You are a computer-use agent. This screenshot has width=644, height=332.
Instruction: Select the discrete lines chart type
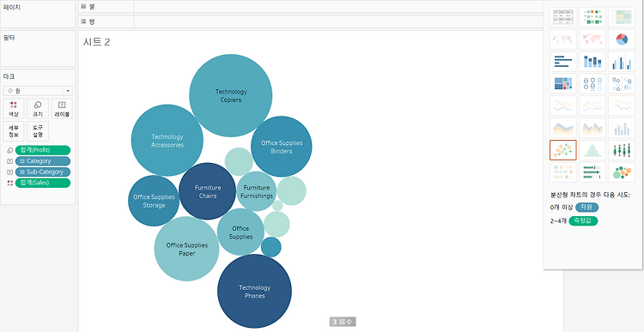(x=592, y=106)
